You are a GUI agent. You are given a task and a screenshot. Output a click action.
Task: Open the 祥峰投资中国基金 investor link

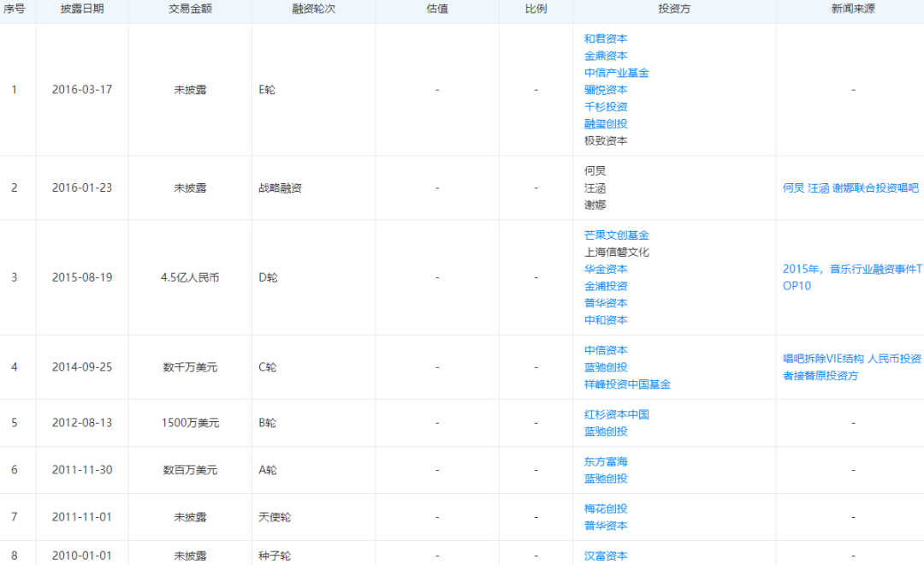tap(627, 384)
